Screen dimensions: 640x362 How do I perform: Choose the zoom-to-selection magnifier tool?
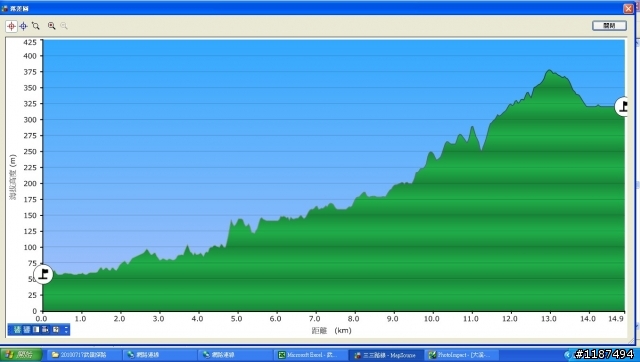click(36, 26)
